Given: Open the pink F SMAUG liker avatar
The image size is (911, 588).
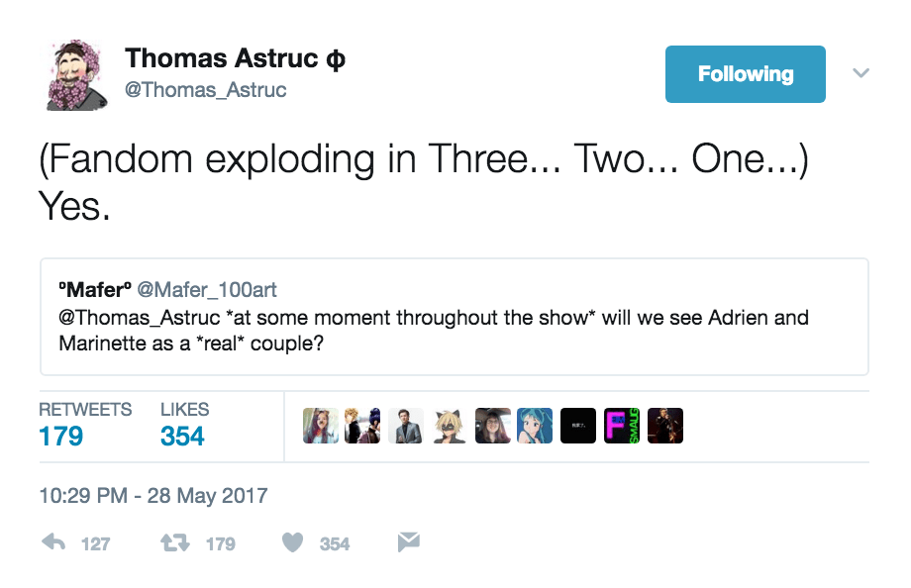Looking at the screenshot, I should tap(622, 426).
